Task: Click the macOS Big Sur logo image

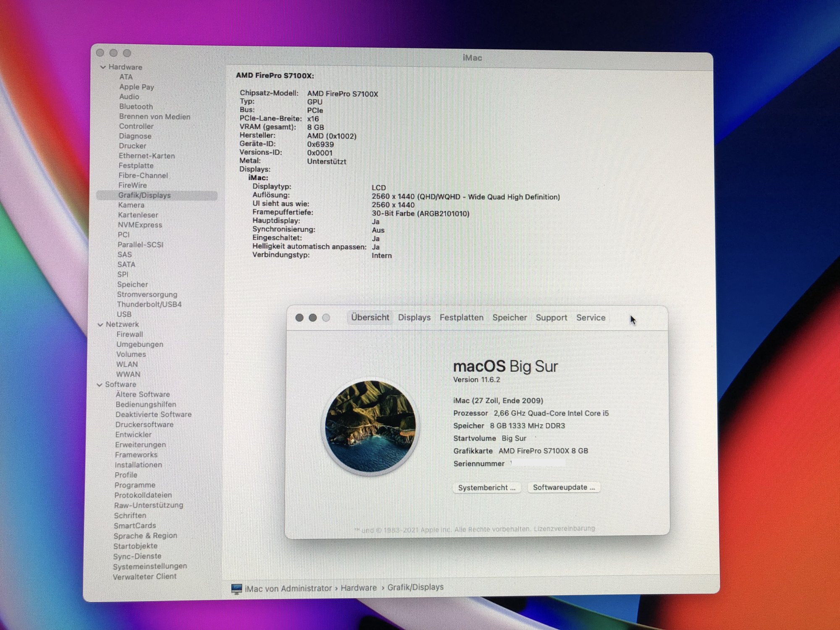Action: pos(370,426)
